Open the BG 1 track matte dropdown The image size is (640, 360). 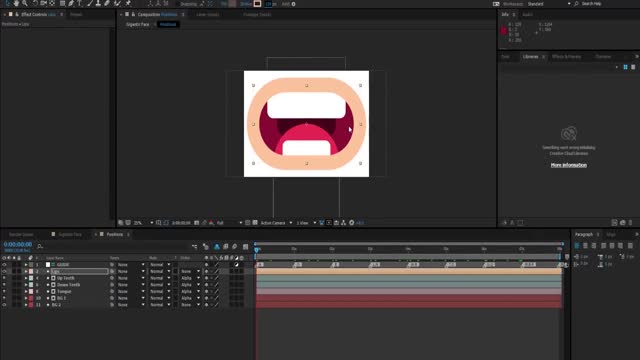click(x=191, y=298)
